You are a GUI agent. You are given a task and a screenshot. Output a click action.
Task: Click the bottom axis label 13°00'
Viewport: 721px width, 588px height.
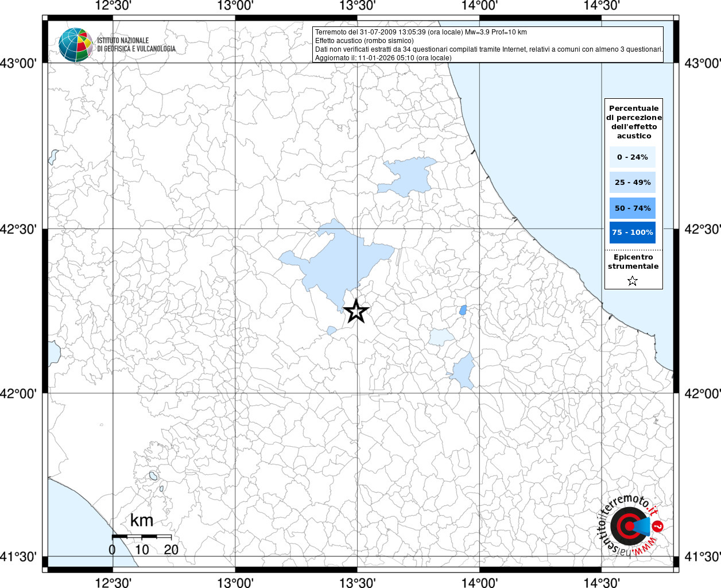pos(235,582)
